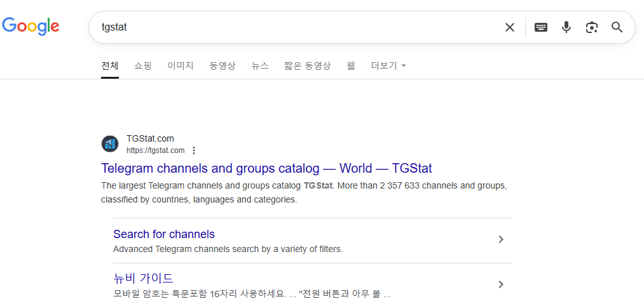Viewport: 644px width, 306px height.
Task: Expand the 더보기 dropdown
Action: [388, 65]
